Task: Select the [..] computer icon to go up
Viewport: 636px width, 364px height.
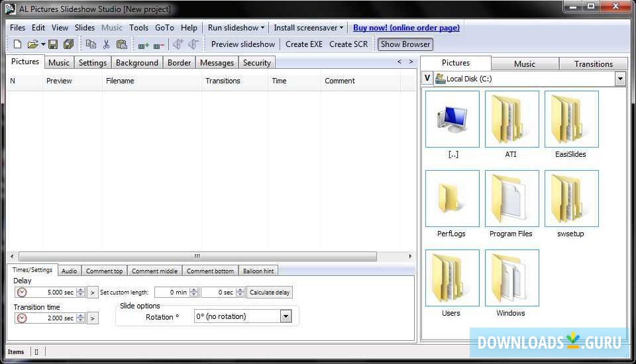Action: tap(452, 119)
